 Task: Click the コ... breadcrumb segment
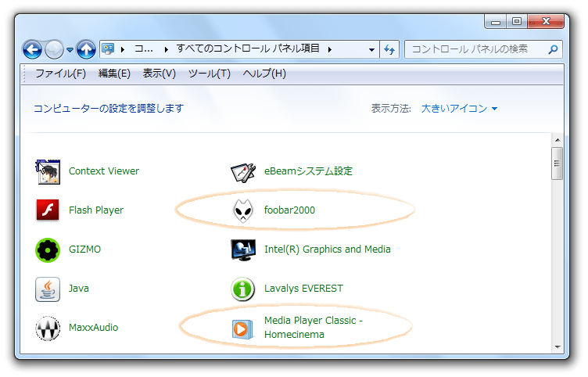pyautogui.click(x=144, y=49)
